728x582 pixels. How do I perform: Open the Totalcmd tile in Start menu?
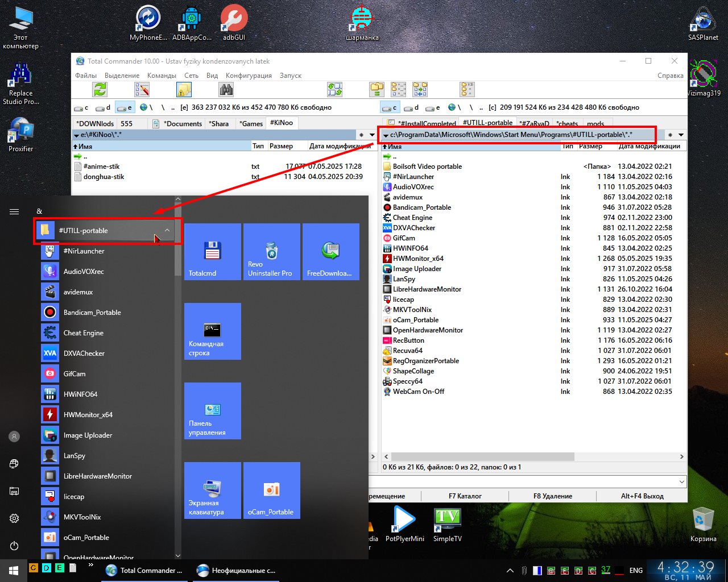[213, 252]
